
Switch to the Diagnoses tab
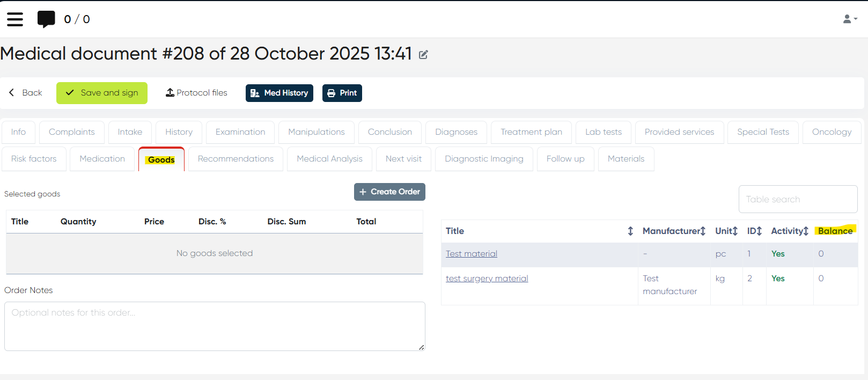[x=456, y=132]
